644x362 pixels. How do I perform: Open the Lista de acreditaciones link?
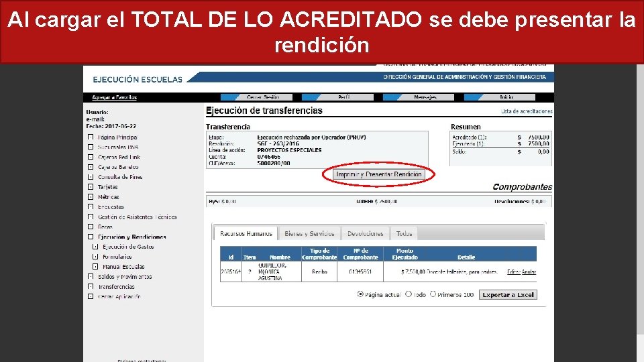pos(527,111)
